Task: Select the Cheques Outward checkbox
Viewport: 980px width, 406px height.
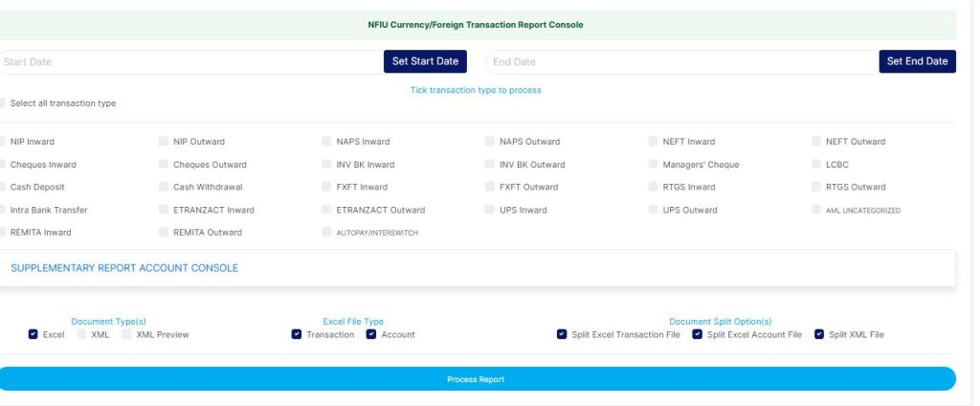Action: pyautogui.click(x=165, y=165)
